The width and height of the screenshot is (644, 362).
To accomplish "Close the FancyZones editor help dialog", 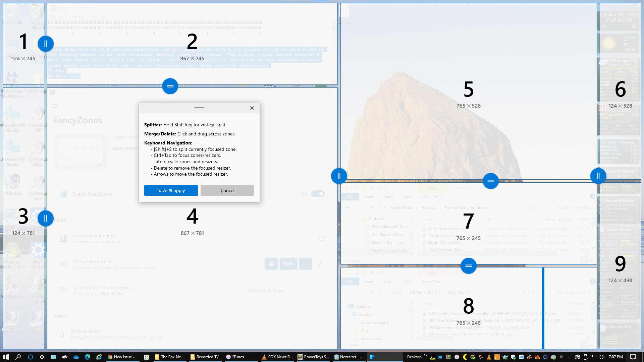I will (252, 108).
